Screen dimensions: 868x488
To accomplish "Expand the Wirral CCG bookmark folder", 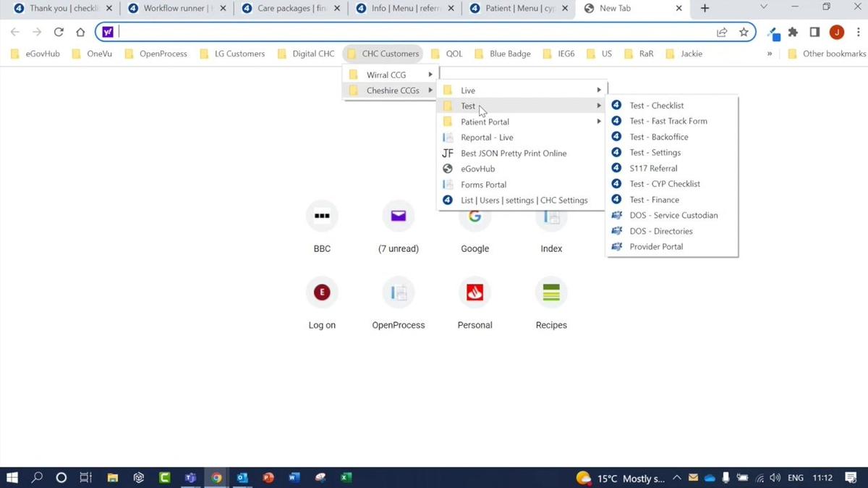I will click(390, 75).
